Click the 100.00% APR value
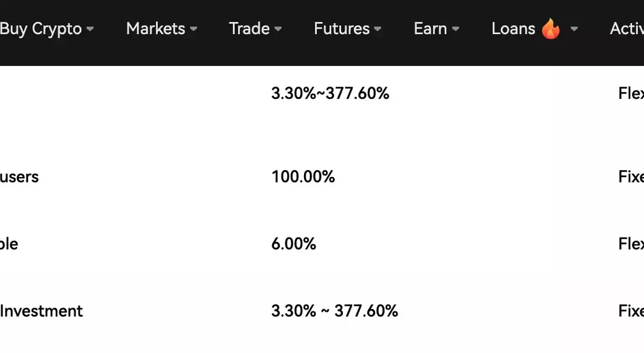644x353 pixels. coord(303,177)
